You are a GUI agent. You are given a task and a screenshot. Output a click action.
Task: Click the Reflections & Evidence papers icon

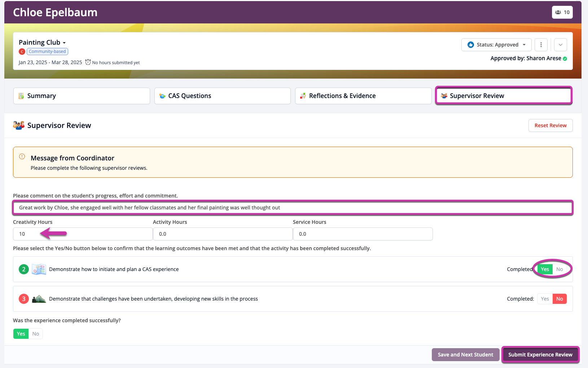[x=303, y=96]
